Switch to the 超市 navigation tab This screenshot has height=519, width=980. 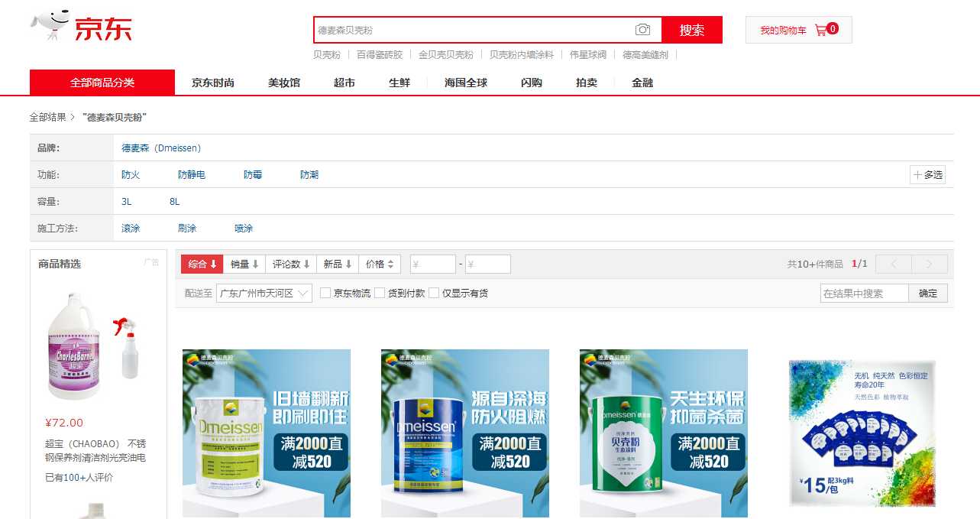[x=344, y=83]
